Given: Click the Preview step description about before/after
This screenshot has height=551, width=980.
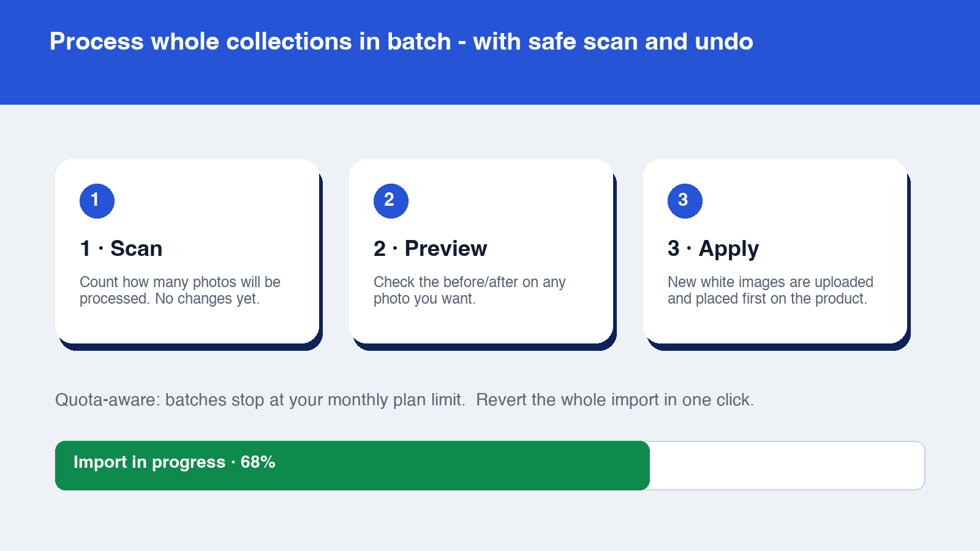Looking at the screenshot, I should [x=470, y=290].
